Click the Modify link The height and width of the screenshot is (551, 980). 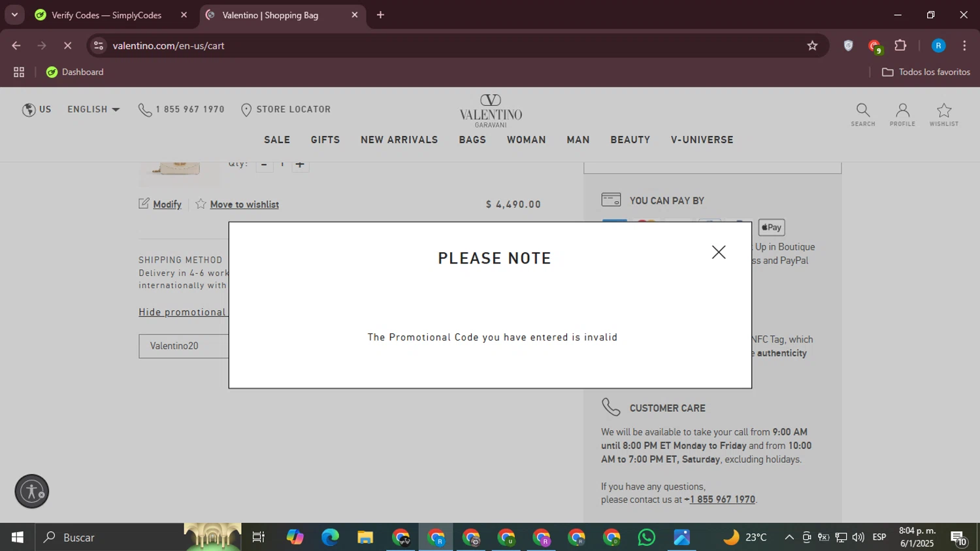(x=161, y=205)
